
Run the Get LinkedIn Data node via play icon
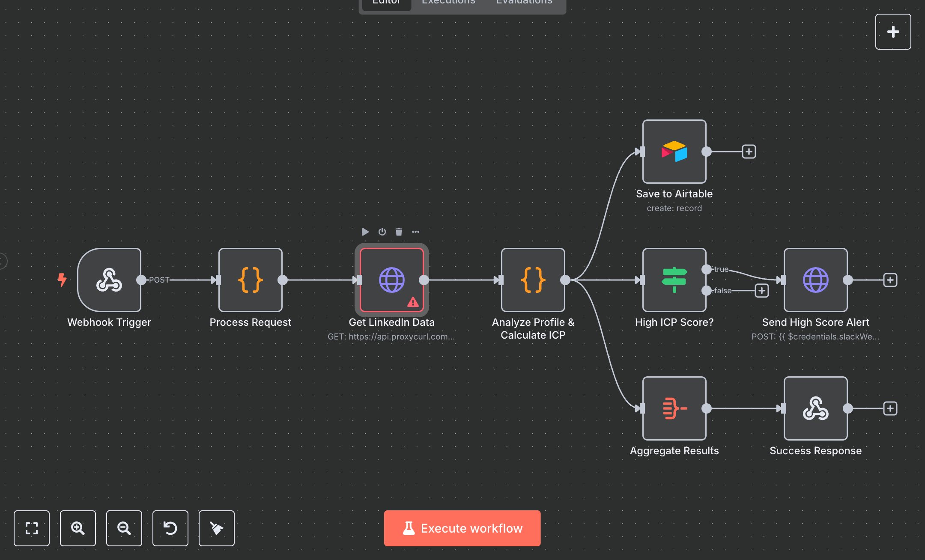[x=365, y=232]
